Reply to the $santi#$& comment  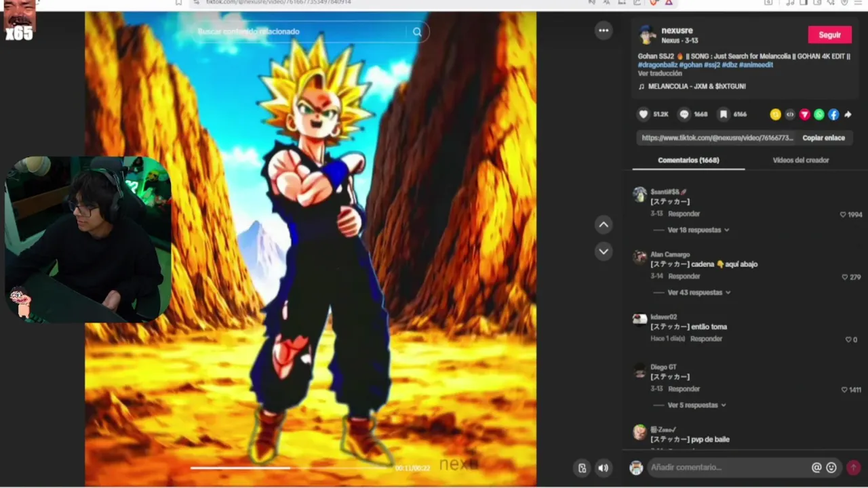684,213
